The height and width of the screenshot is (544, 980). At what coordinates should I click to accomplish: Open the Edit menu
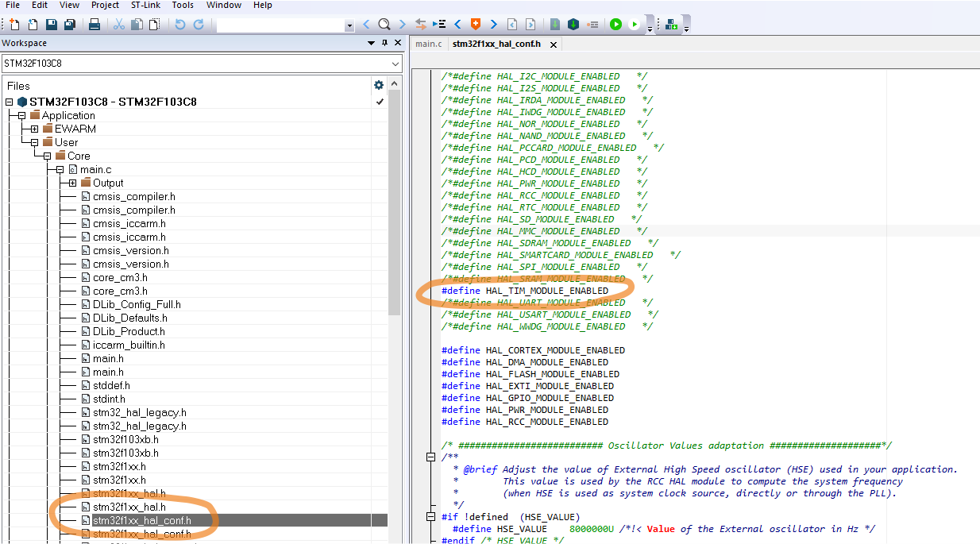[x=40, y=5]
